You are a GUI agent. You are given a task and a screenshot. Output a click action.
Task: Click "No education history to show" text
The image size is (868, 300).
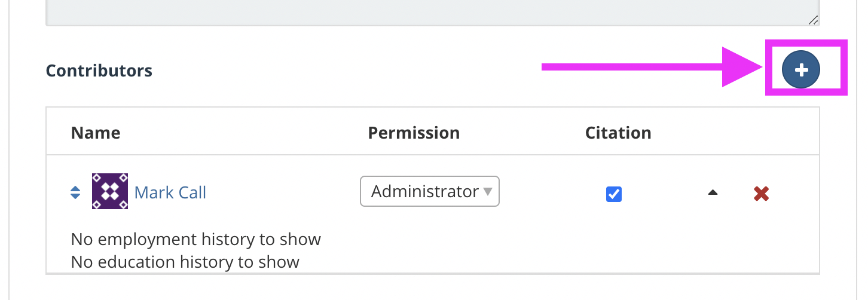tap(185, 262)
